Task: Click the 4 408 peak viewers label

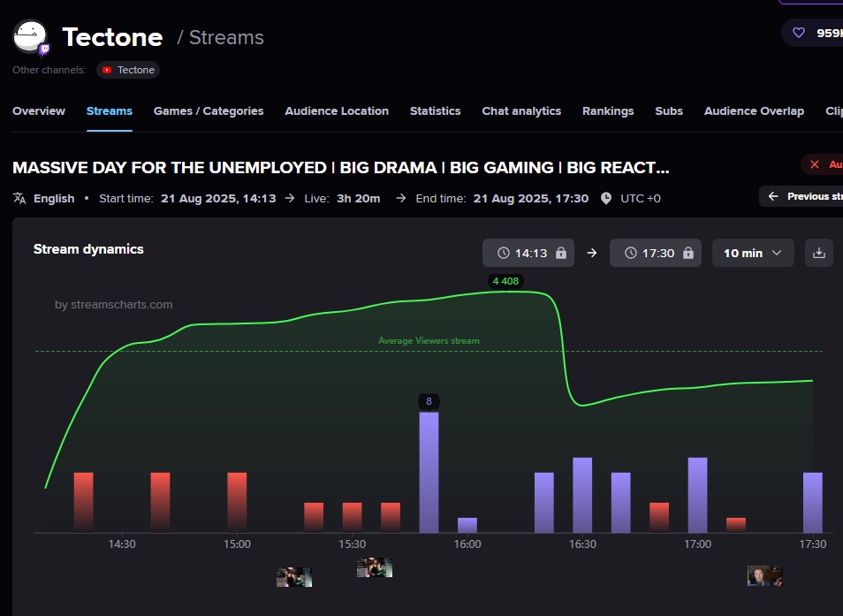Action: [505, 281]
